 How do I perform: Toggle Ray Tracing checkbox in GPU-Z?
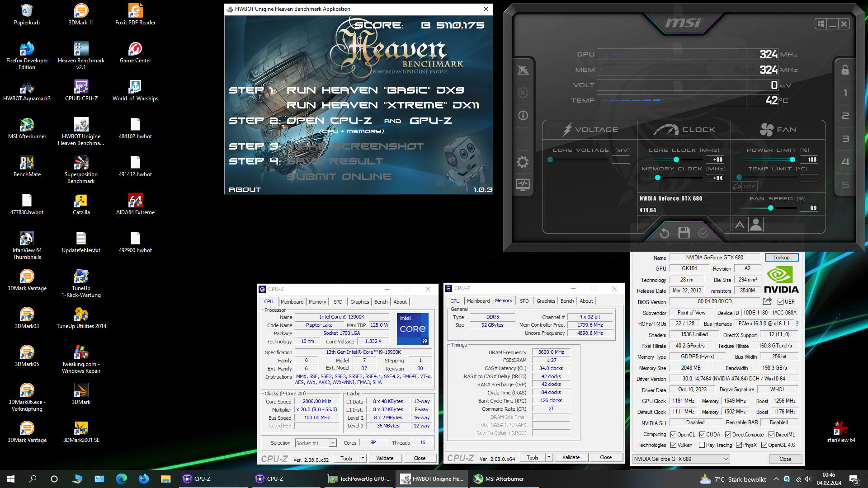[x=702, y=445]
